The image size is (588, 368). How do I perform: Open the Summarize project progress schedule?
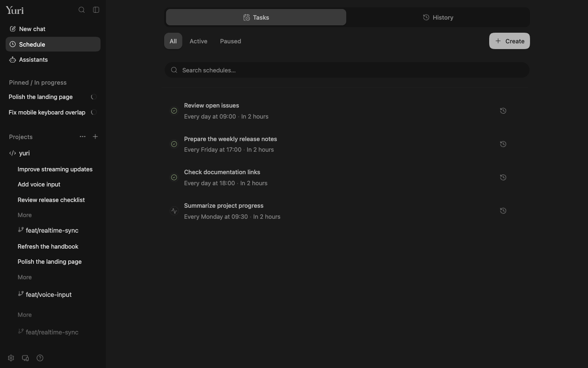347,211
